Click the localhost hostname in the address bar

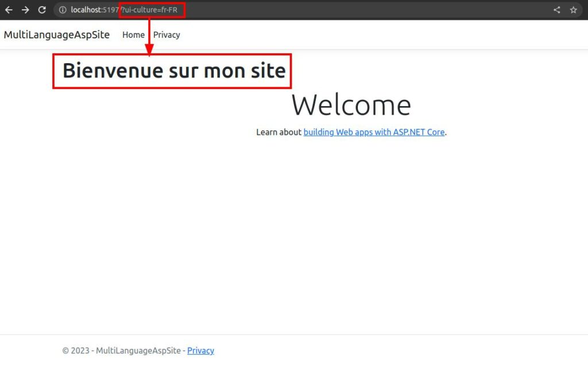[x=86, y=10]
